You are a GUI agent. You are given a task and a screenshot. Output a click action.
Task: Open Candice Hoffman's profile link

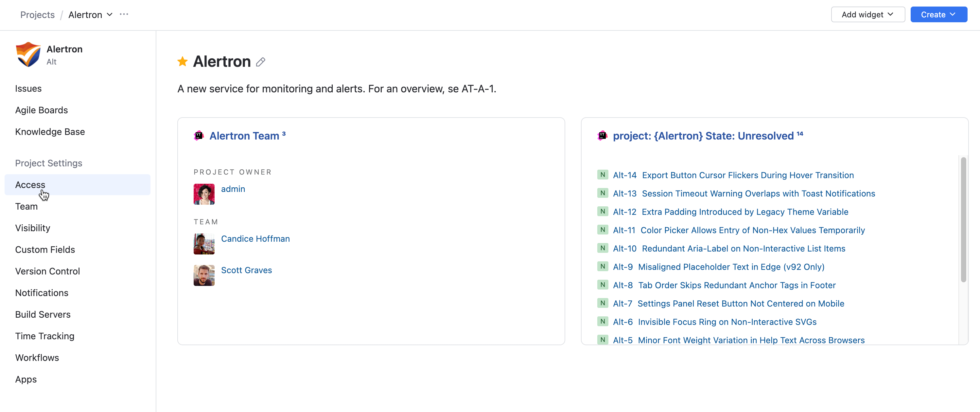click(x=255, y=239)
